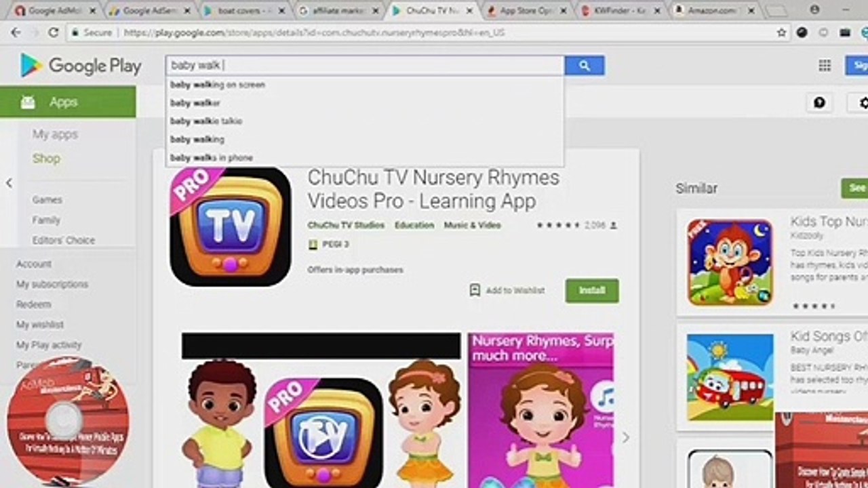Advance screenshots with the right chevron
The height and width of the screenshot is (488, 868).
625,438
